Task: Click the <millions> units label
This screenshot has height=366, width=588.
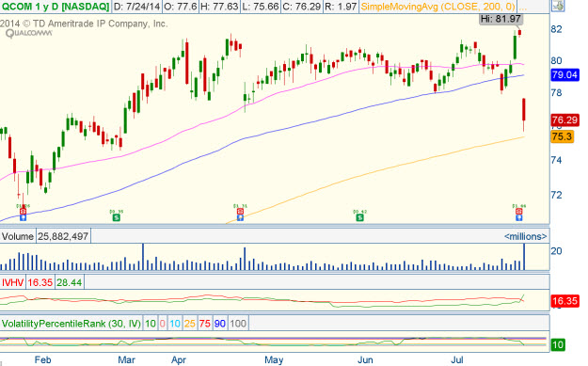Action: click(525, 236)
